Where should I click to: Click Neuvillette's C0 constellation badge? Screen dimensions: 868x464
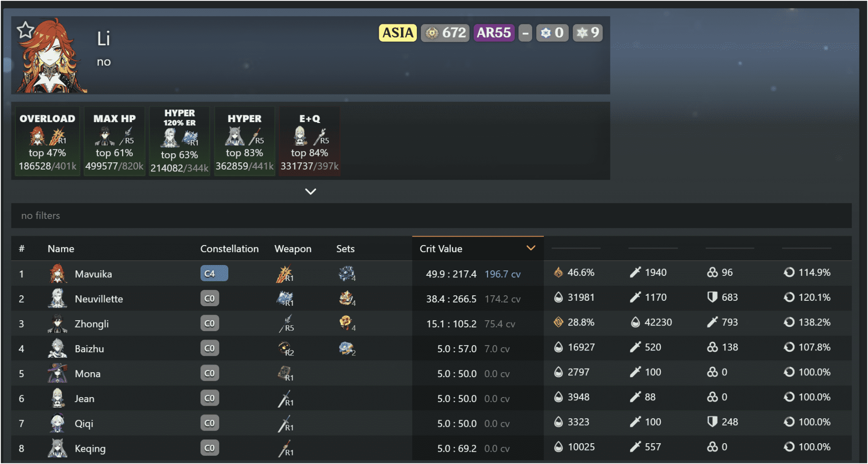coord(210,298)
